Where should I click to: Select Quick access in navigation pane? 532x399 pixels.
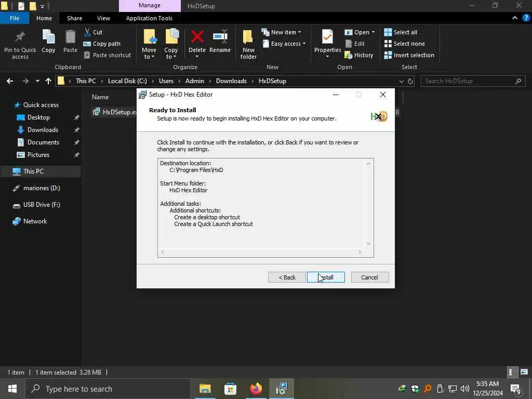click(41, 105)
